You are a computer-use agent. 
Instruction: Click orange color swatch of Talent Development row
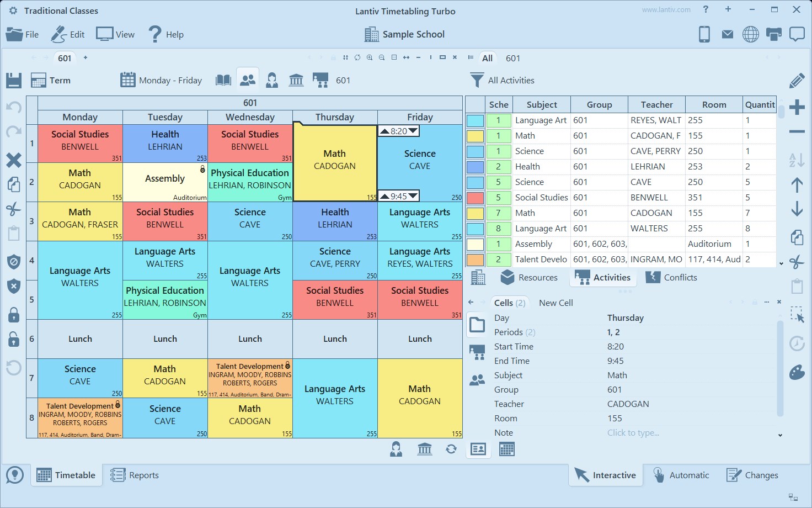[475, 259]
